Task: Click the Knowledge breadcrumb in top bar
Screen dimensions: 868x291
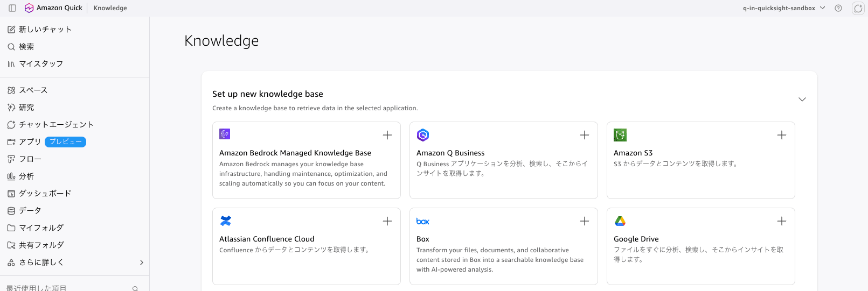Action: tap(110, 8)
